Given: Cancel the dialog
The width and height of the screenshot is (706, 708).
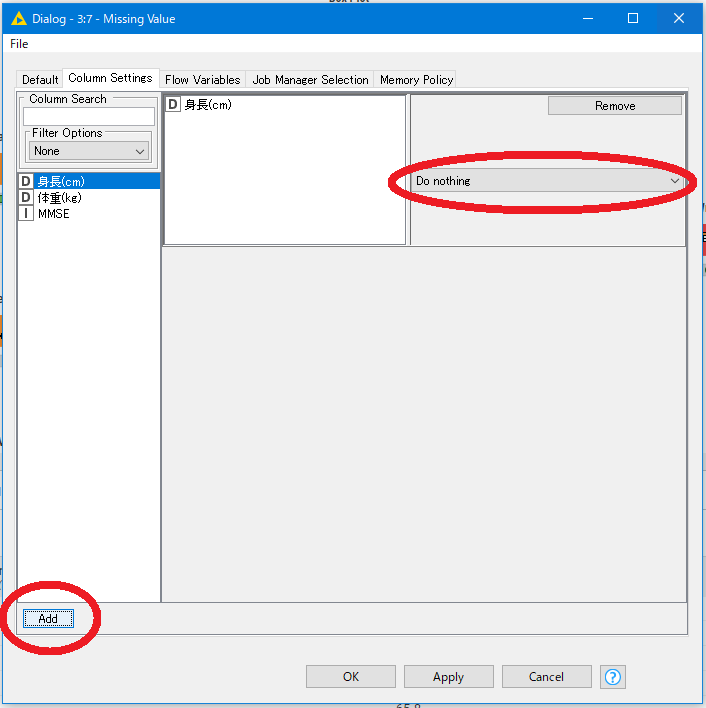Looking at the screenshot, I should tap(546, 677).
